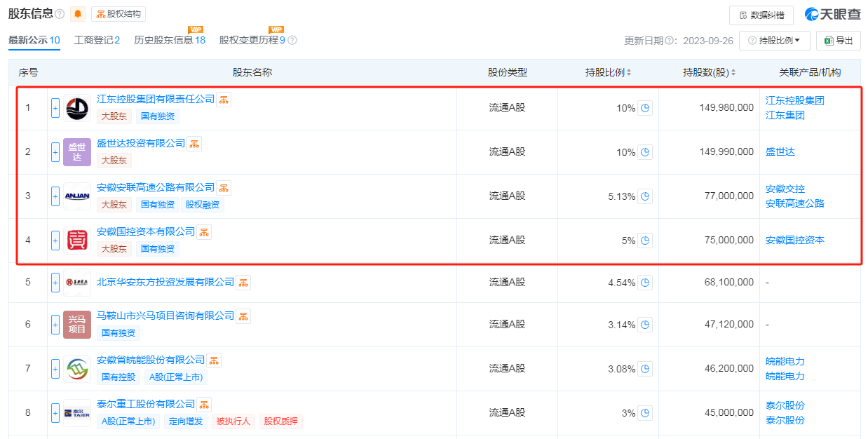Click equity structure icon for 泰尔重工股份有限公司
The height and width of the screenshot is (439, 868).
(204, 404)
